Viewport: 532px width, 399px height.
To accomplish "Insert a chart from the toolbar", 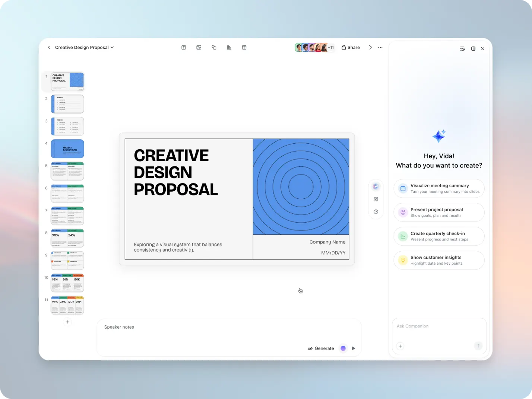I will pos(229,48).
